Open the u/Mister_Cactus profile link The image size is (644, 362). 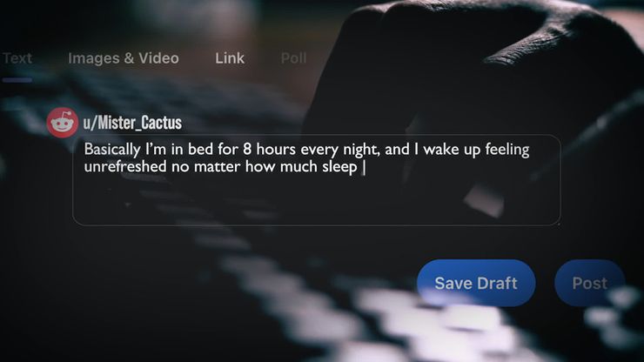[x=132, y=123]
